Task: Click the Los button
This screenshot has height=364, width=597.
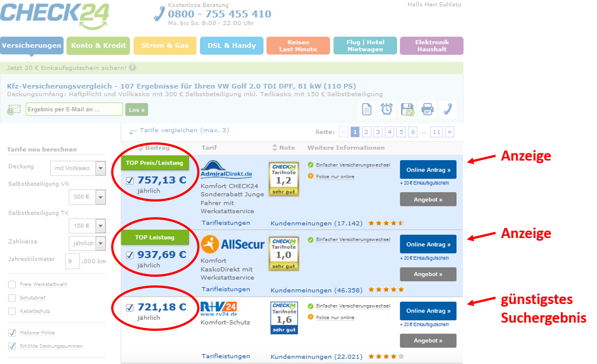Action: pos(136,110)
